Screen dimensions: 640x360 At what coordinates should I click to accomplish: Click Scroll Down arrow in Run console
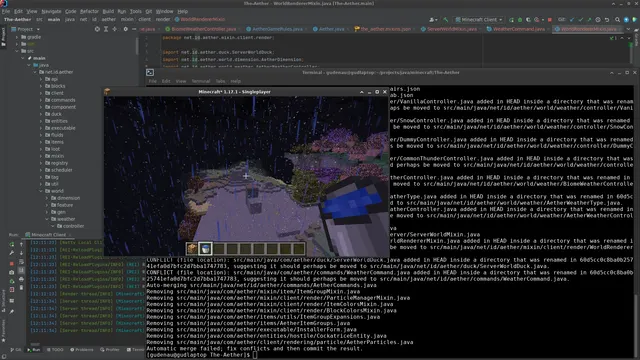[21, 253]
